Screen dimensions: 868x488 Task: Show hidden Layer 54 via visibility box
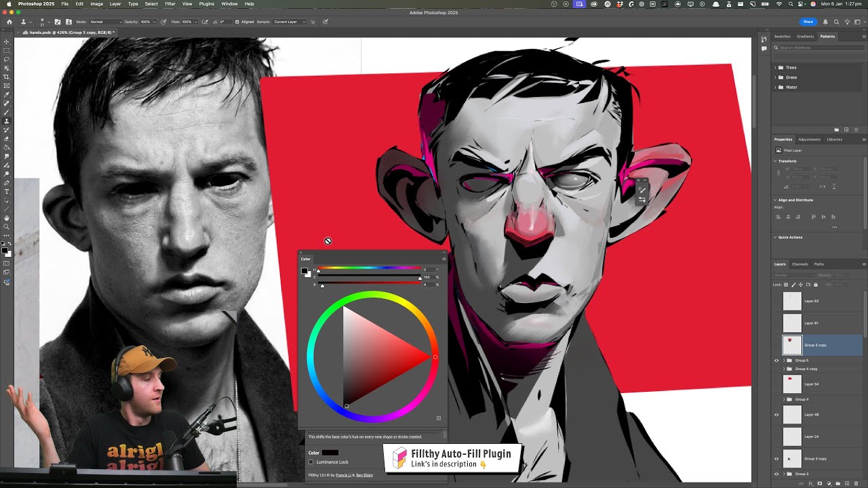click(x=776, y=384)
